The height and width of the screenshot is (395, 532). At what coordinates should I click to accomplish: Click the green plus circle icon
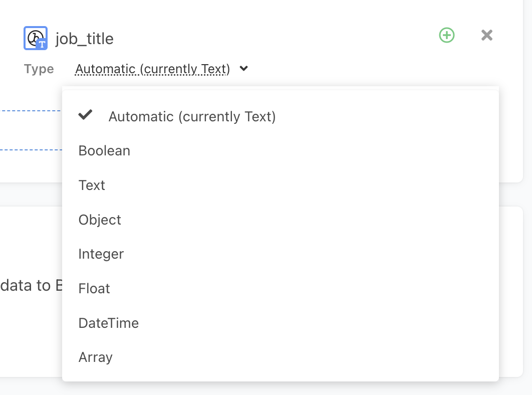pos(446,35)
